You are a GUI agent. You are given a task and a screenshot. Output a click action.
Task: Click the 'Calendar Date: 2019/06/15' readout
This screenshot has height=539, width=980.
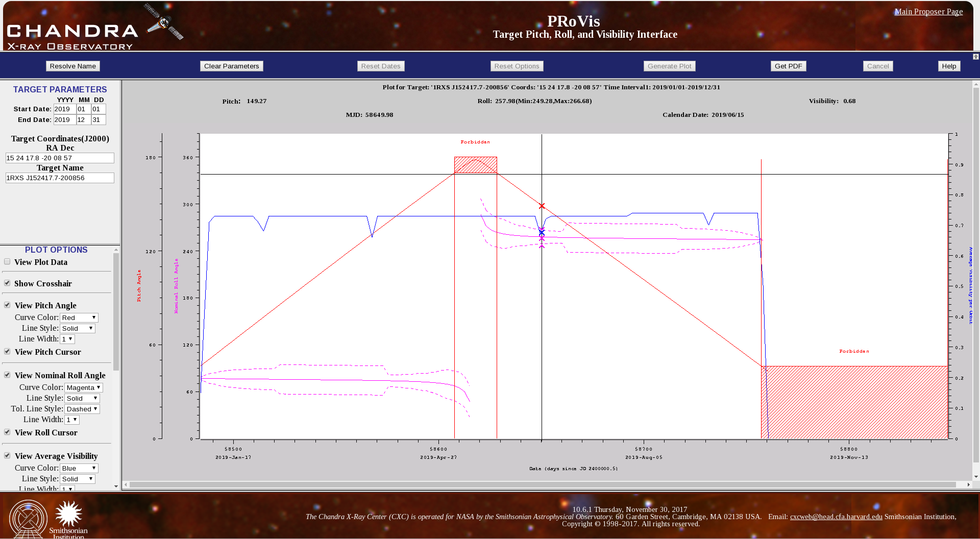tap(703, 115)
